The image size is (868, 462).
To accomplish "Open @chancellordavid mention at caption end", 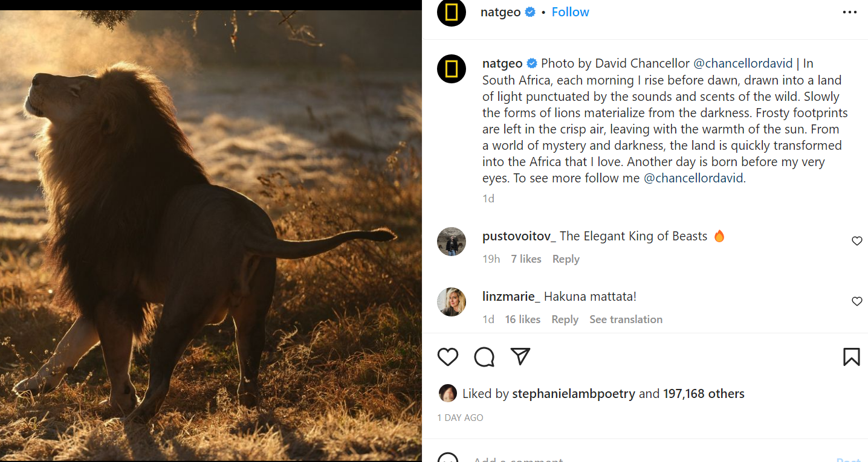I will [694, 178].
